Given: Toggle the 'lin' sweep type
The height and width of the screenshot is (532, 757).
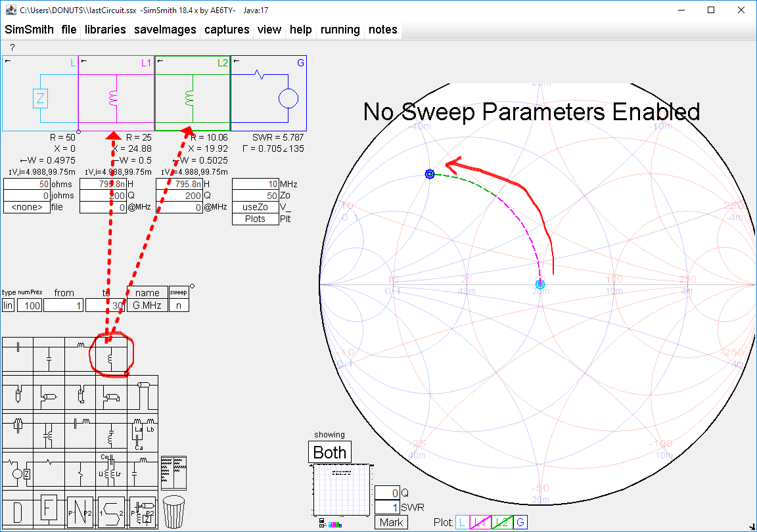Looking at the screenshot, I should pyautogui.click(x=8, y=305).
